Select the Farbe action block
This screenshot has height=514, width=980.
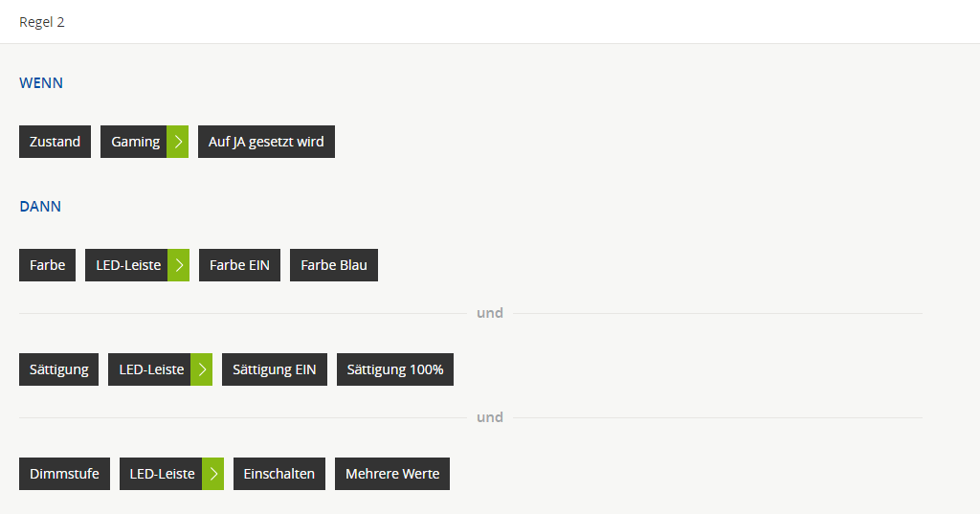pyautogui.click(x=47, y=265)
